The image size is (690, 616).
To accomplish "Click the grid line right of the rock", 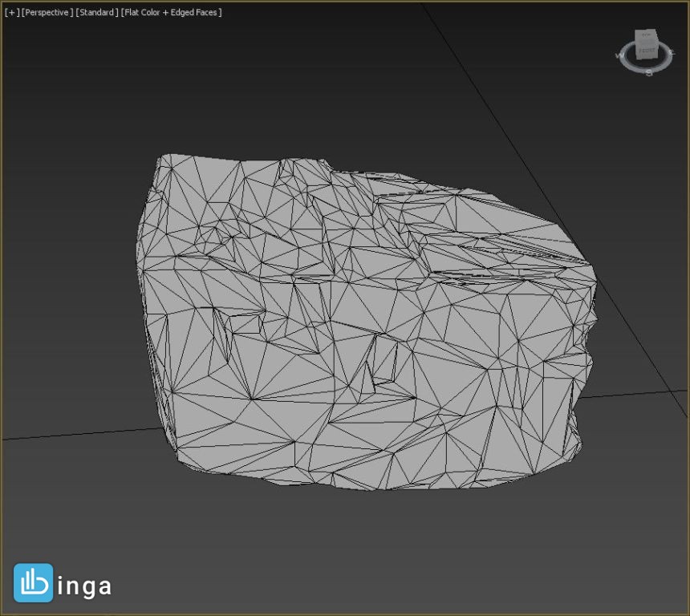I will [634, 394].
